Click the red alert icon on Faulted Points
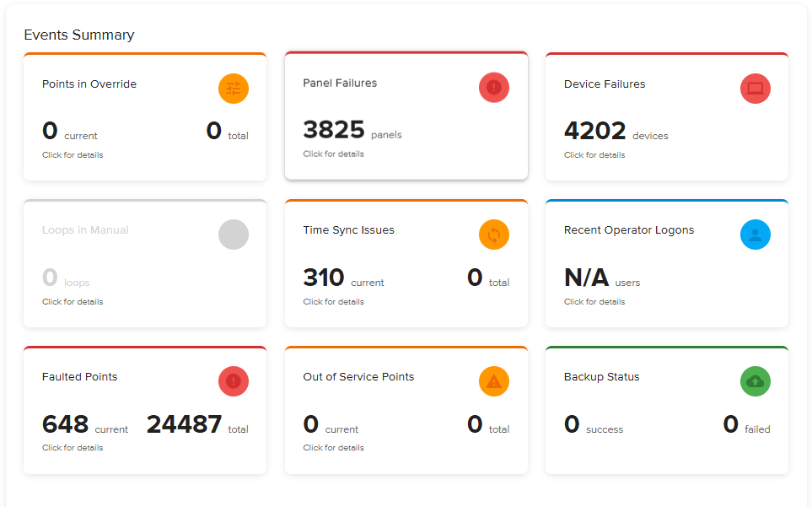The width and height of the screenshot is (812, 507). point(234,381)
